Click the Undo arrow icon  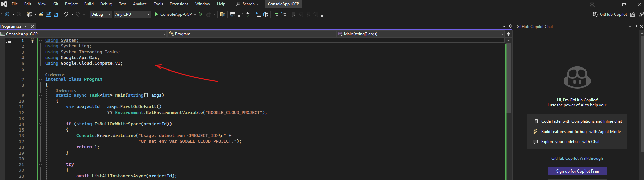point(66,14)
